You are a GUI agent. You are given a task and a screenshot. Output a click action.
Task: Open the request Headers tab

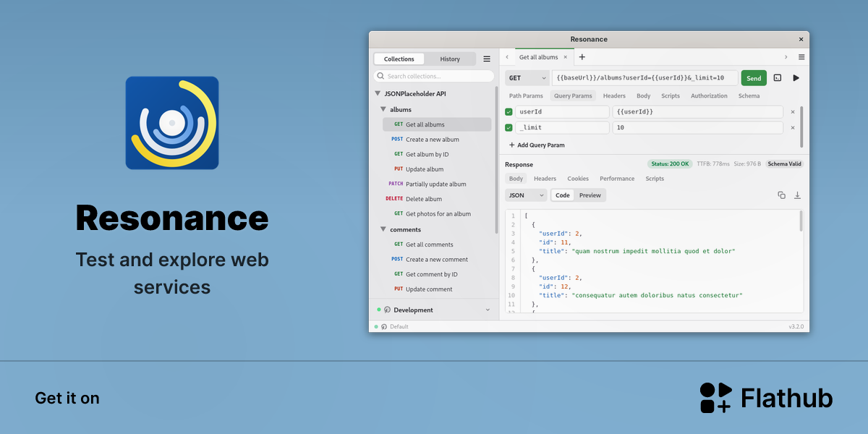tap(614, 95)
